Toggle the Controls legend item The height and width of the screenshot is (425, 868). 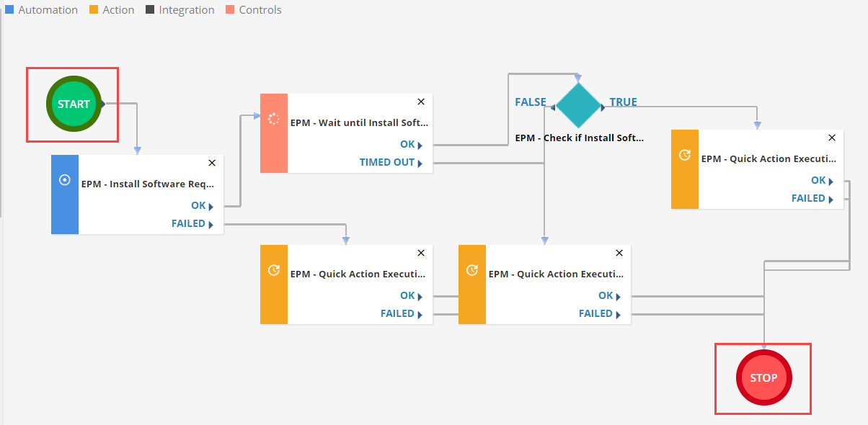coord(253,9)
